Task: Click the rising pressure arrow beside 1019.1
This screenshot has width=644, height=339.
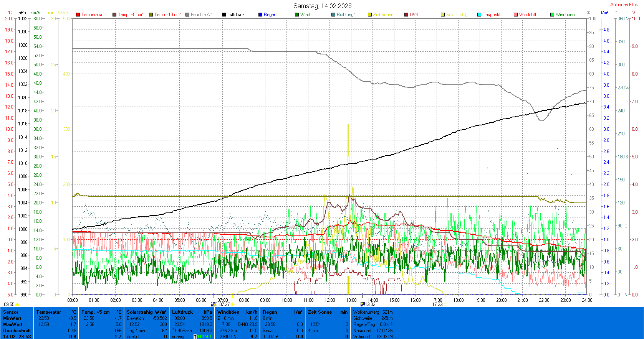Action: 195,337
